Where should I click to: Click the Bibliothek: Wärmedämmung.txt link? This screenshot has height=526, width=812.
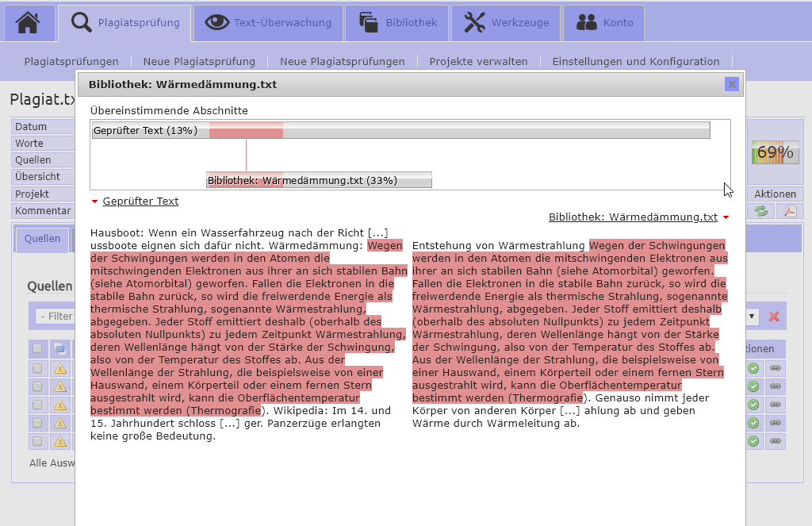[633, 217]
